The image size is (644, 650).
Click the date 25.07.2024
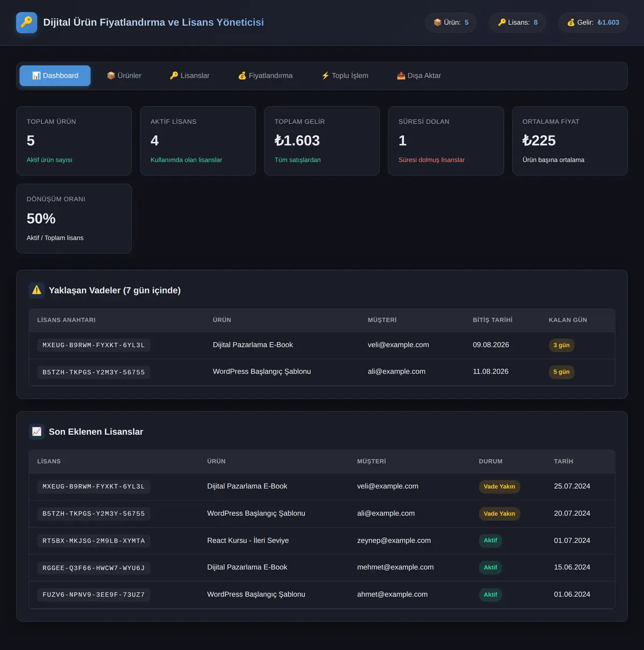(572, 486)
